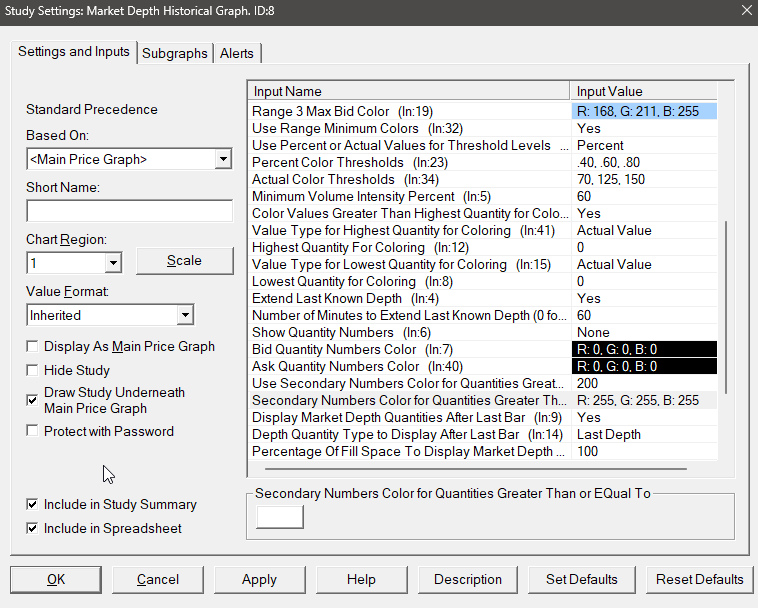Click the Scale button
This screenshot has width=758, height=608.
point(184,260)
